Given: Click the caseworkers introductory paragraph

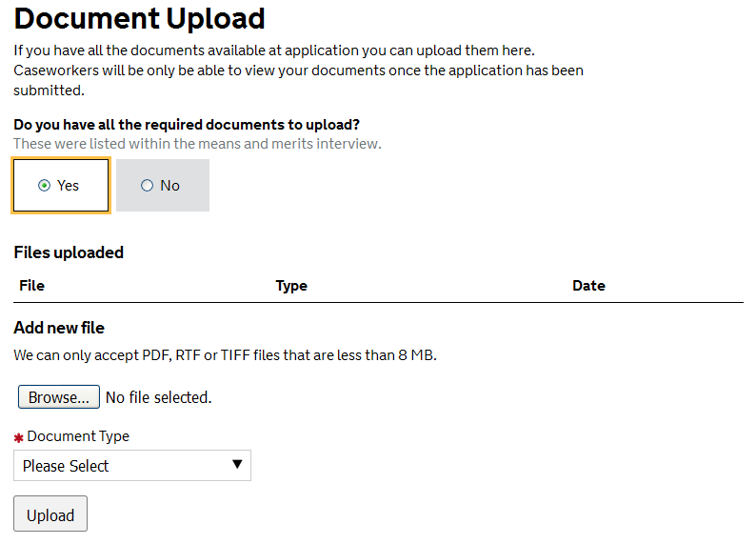Looking at the screenshot, I should pos(298,71).
